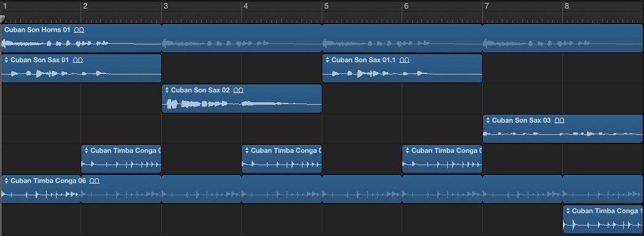Click loop icon on Cuban Son Horns 01
Image resolution: width=644 pixels, height=236 pixels.
pos(79,30)
